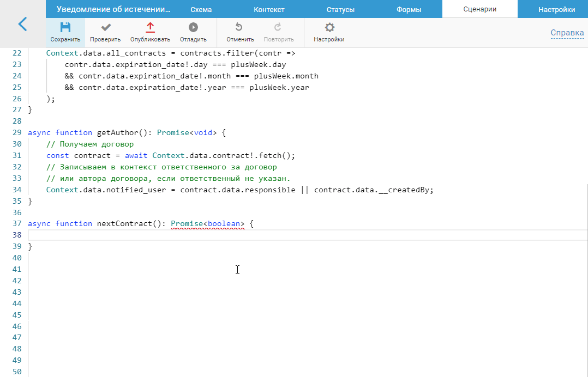Click the process title Уведомление об истечении
The image size is (588, 377).
click(x=113, y=10)
